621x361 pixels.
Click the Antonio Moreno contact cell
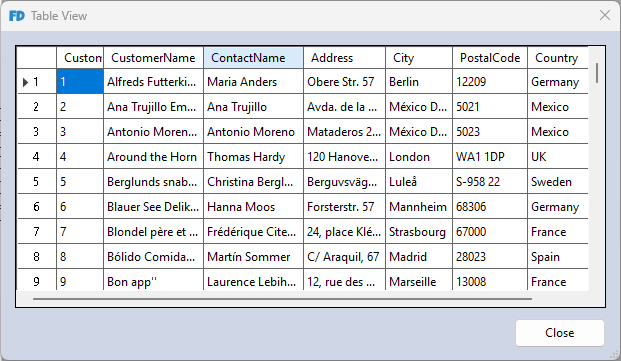tap(253, 132)
